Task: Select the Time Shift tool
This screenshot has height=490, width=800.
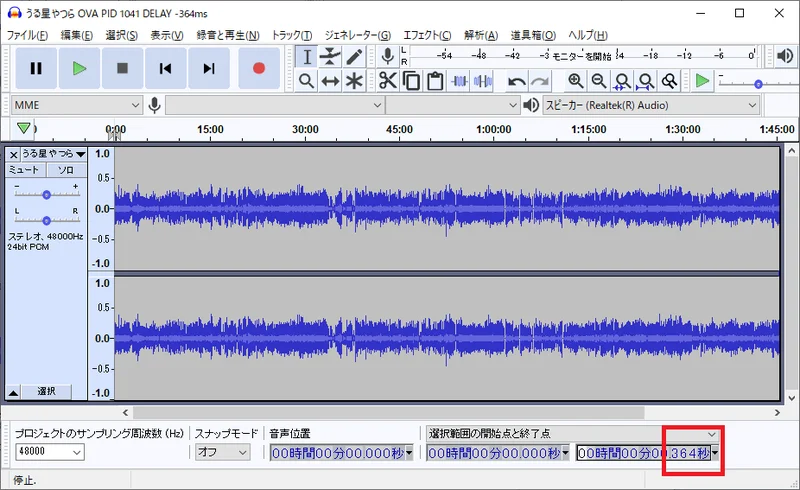Action: pos(330,81)
